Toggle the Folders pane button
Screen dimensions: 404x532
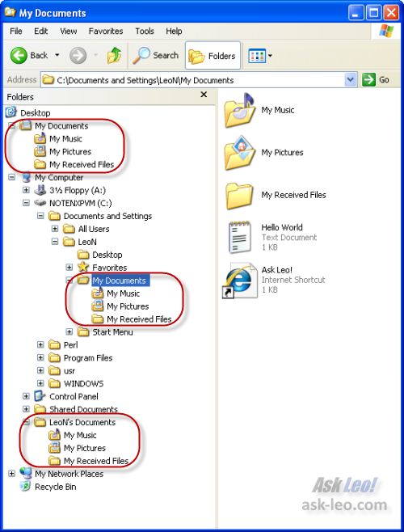(213, 56)
